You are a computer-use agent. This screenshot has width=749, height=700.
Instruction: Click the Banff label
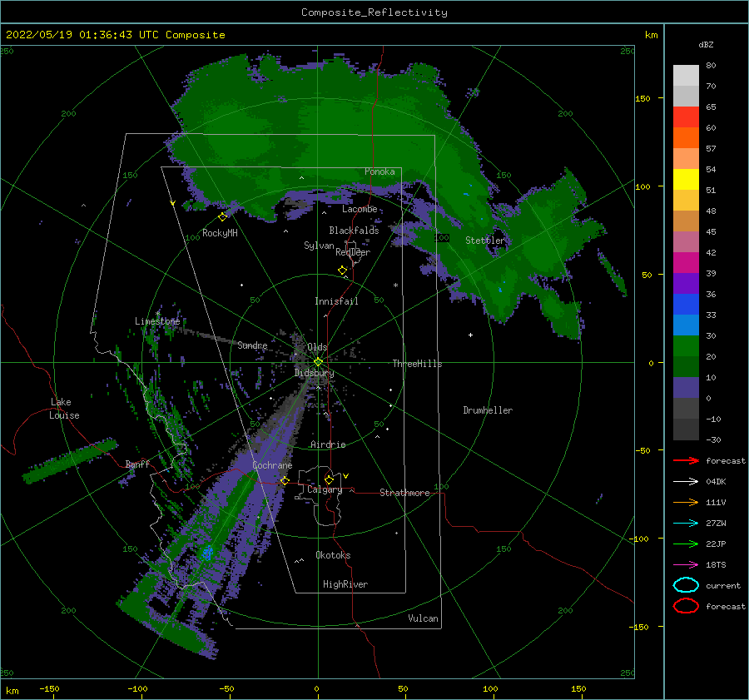point(137,464)
